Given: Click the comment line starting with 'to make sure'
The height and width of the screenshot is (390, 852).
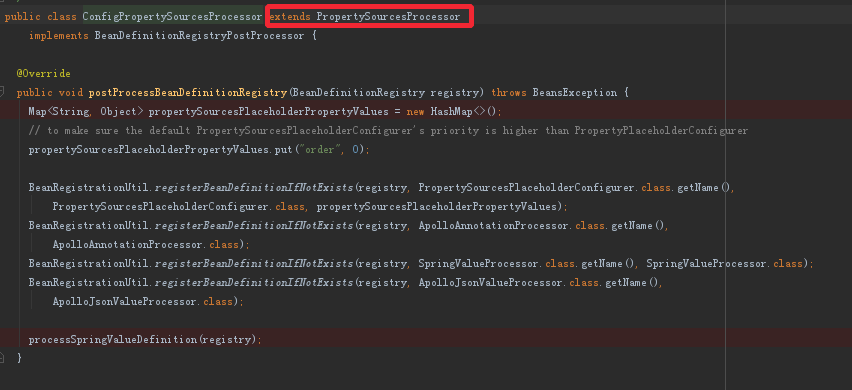Looking at the screenshot, I should click(389, 130).
